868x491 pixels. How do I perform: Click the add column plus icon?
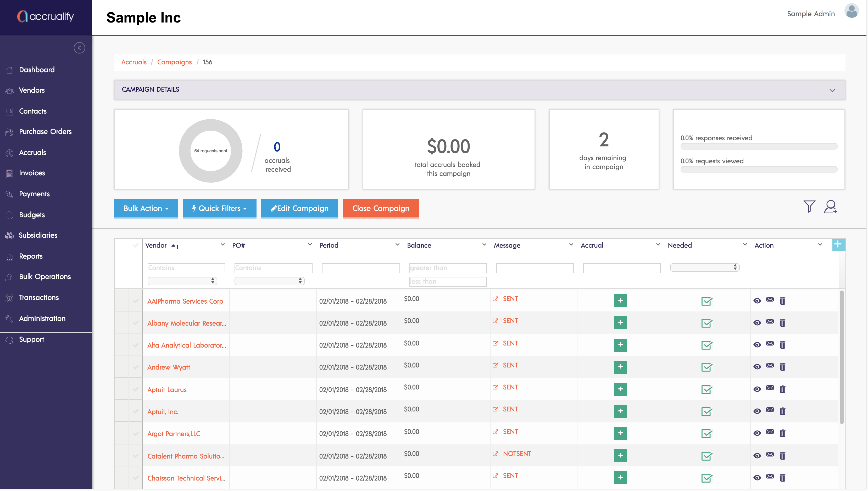tap(838, 244)
